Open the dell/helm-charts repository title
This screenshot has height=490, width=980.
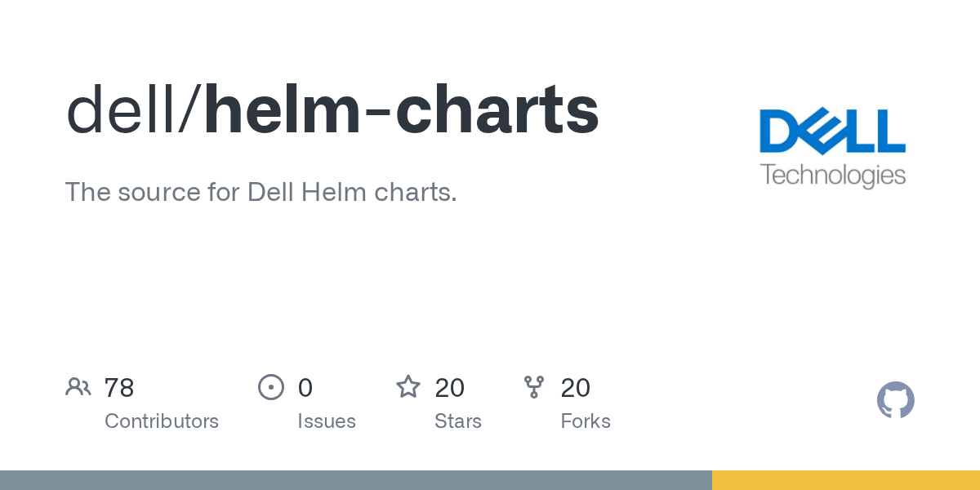point(332,111)
